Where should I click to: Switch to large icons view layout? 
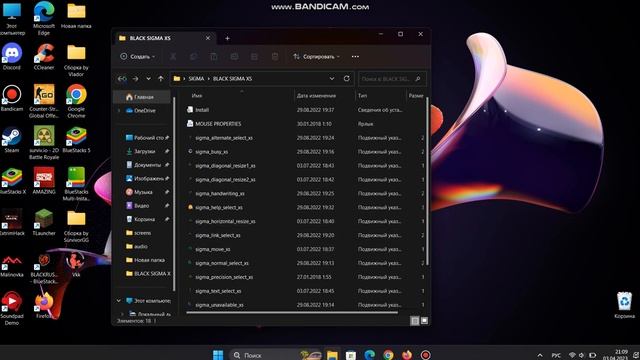tap(424, 321)
